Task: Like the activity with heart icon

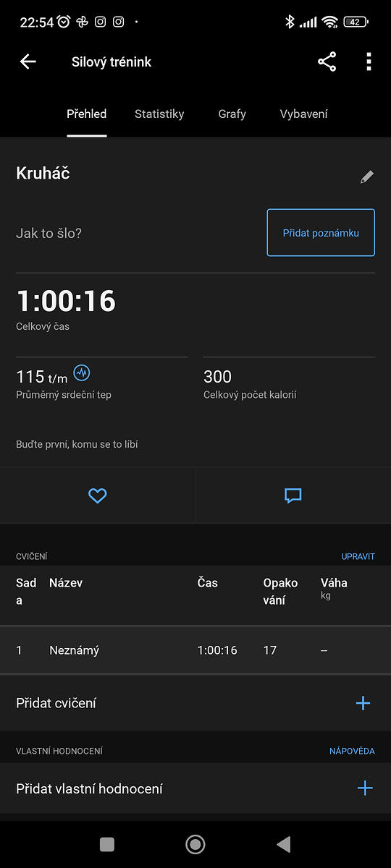Action: coord(97,495)
